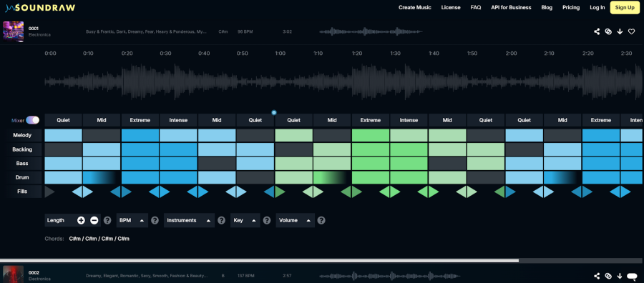Select track 0001's cover thumbnail
The image size is (644, 283).
click(x=13, y=31)
